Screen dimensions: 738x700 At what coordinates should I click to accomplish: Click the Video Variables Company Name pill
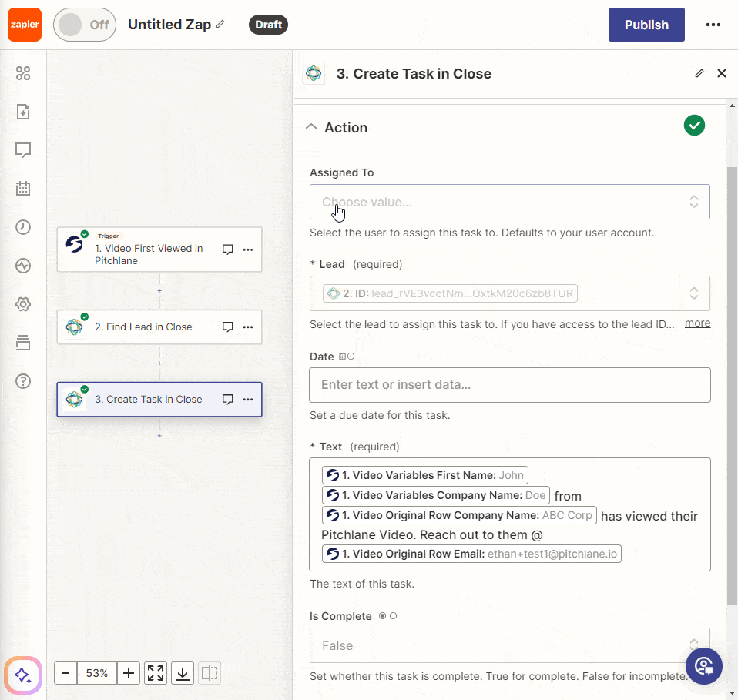(436, 495)
